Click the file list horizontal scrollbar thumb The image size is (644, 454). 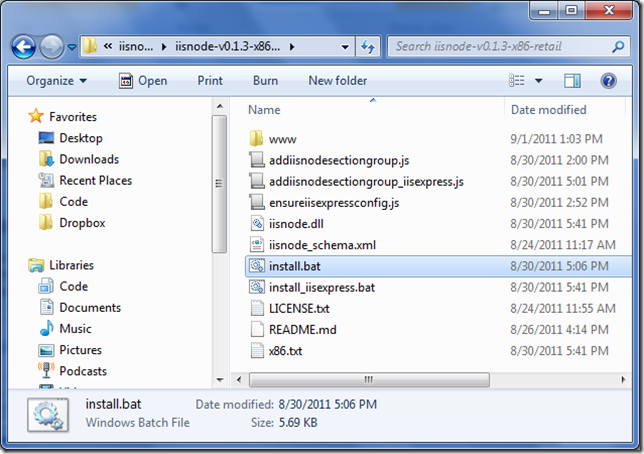tap(369, 380)
